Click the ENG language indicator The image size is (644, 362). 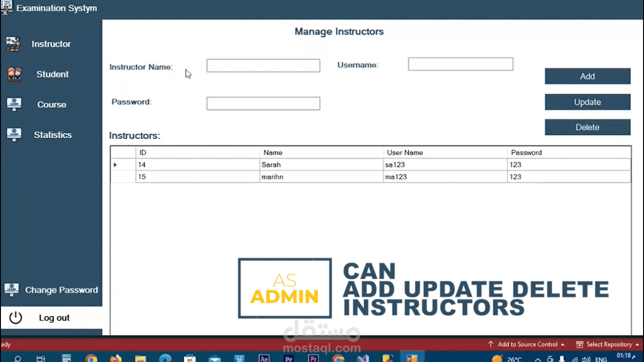coord(601,360)
